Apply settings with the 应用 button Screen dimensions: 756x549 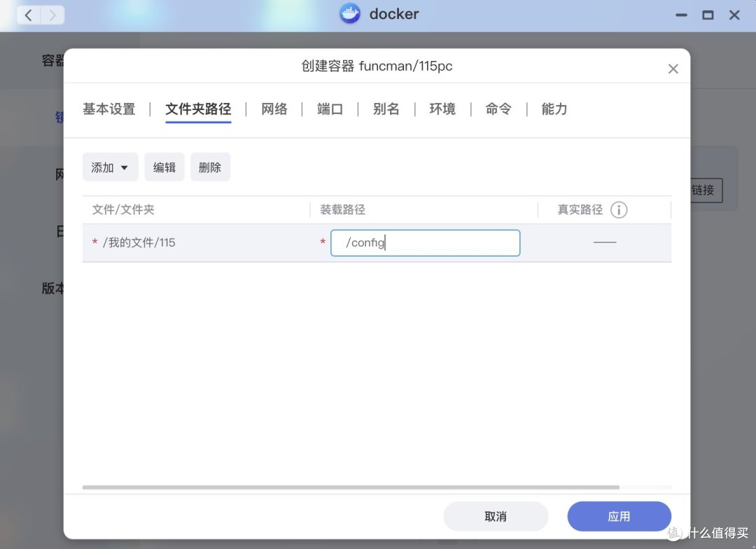[619, 515]
